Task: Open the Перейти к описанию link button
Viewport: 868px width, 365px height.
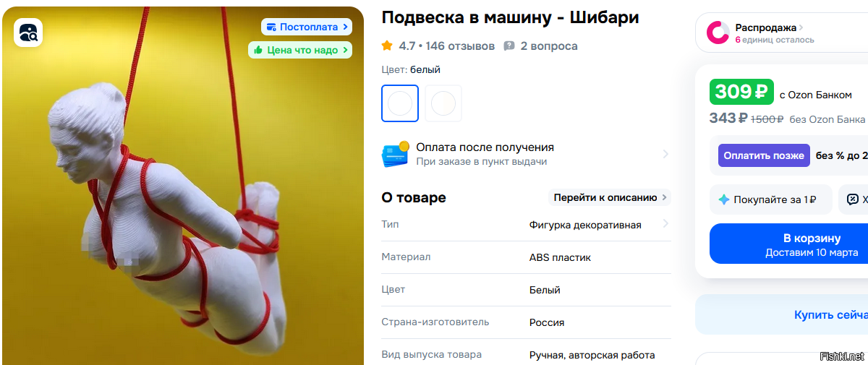Action: tap(609, 197)
